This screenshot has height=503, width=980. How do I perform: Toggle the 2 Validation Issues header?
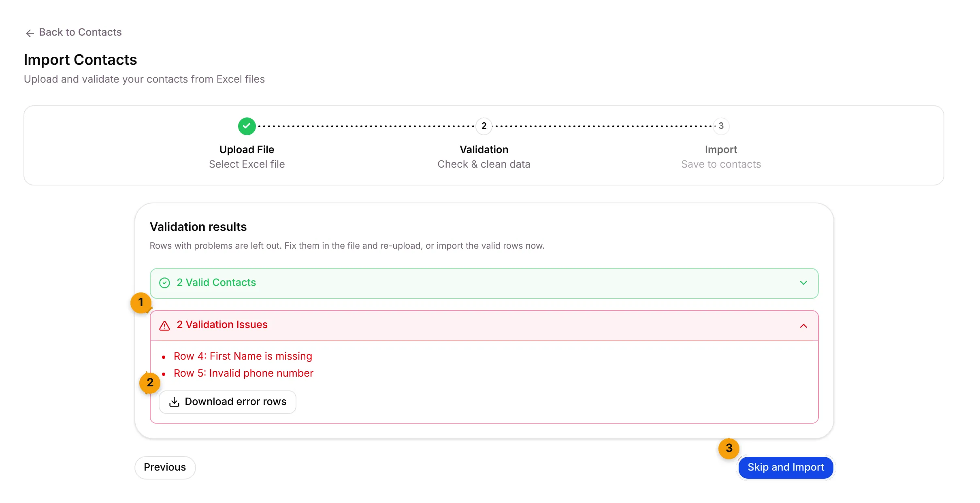point(484,326)
